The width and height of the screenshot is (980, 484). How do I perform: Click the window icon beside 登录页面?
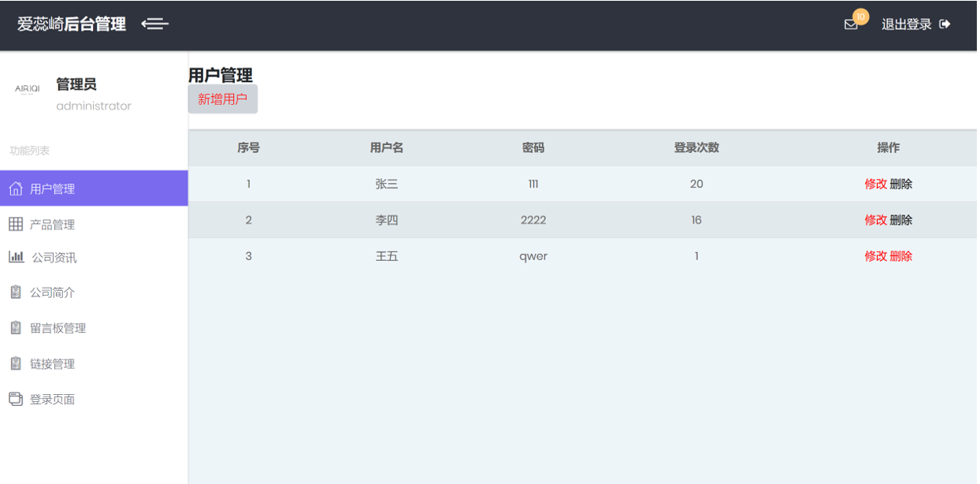16,399
